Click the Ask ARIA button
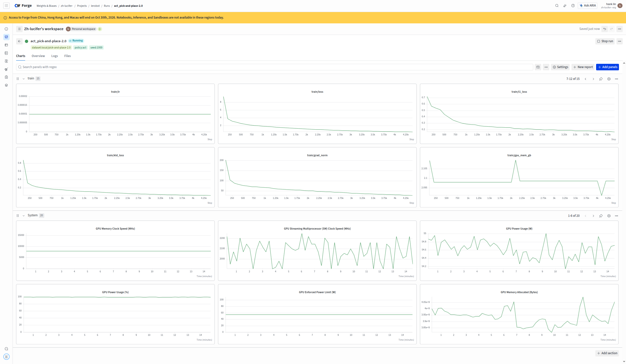The height and width of the screenshot is (364, 626). point(588,6)
